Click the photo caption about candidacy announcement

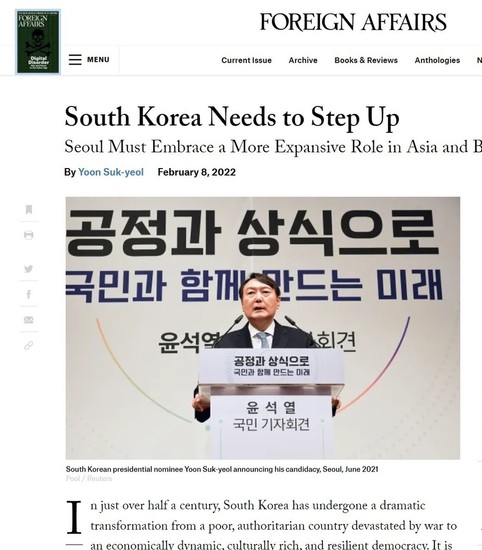222,469
